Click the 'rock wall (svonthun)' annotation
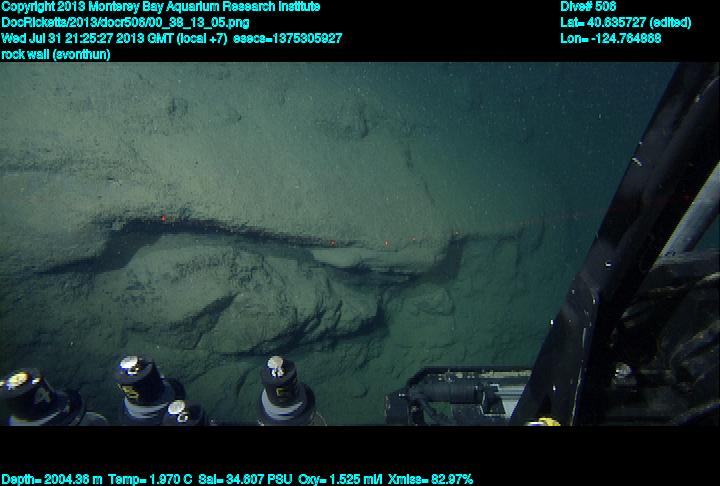Viewport: 720px width, 486px height. 56,54
